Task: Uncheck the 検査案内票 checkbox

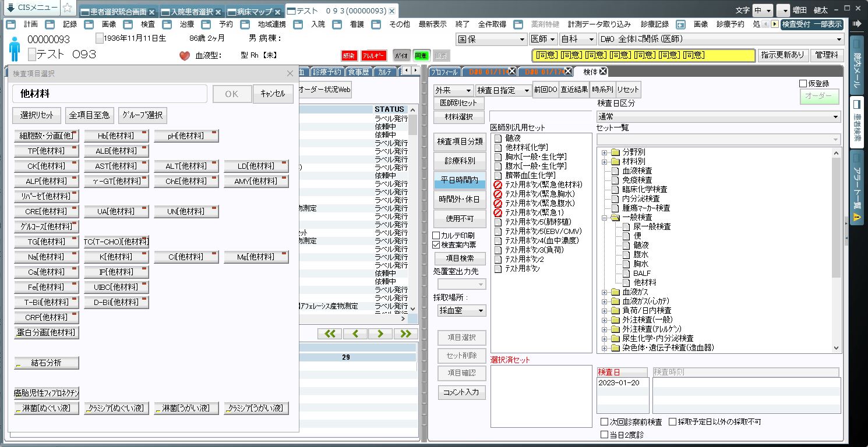Action: coord(436,244)
